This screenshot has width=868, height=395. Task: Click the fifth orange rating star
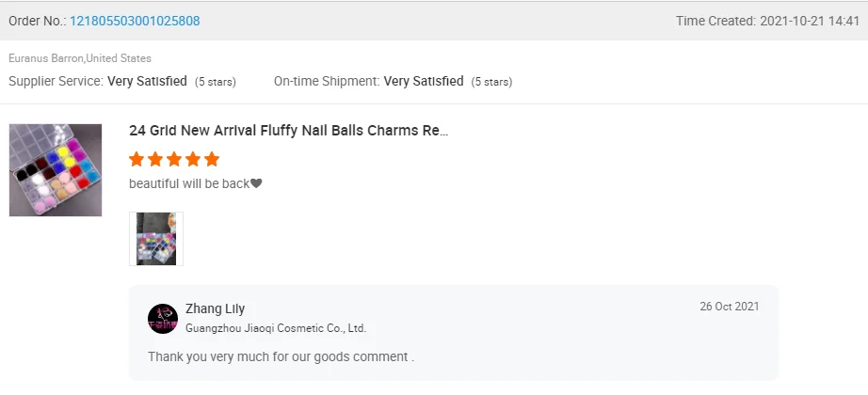(212, 159)
